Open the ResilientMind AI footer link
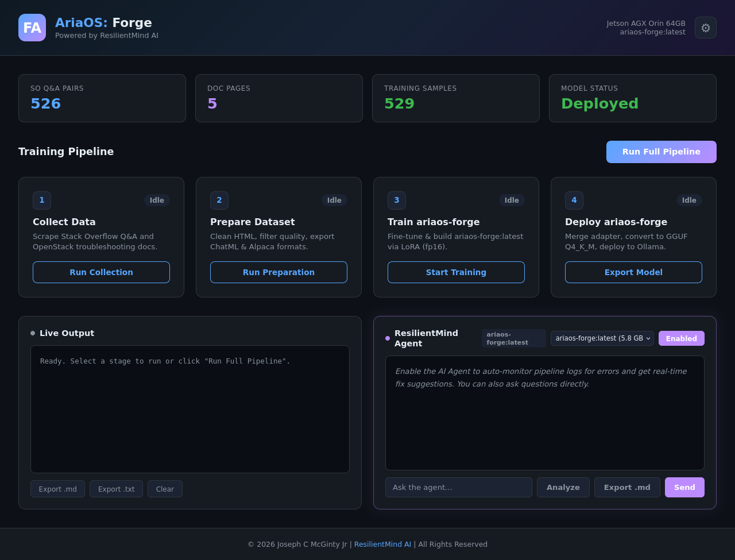 coord(382,544)
